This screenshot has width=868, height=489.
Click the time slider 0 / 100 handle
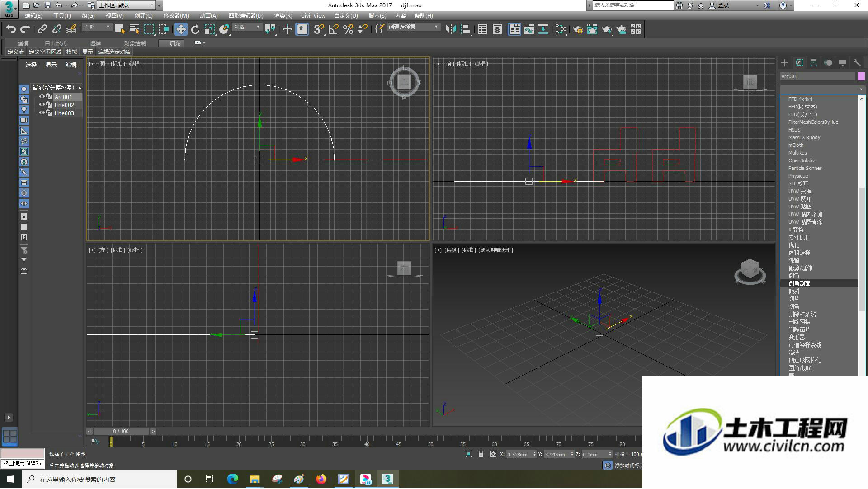(121, 431)
